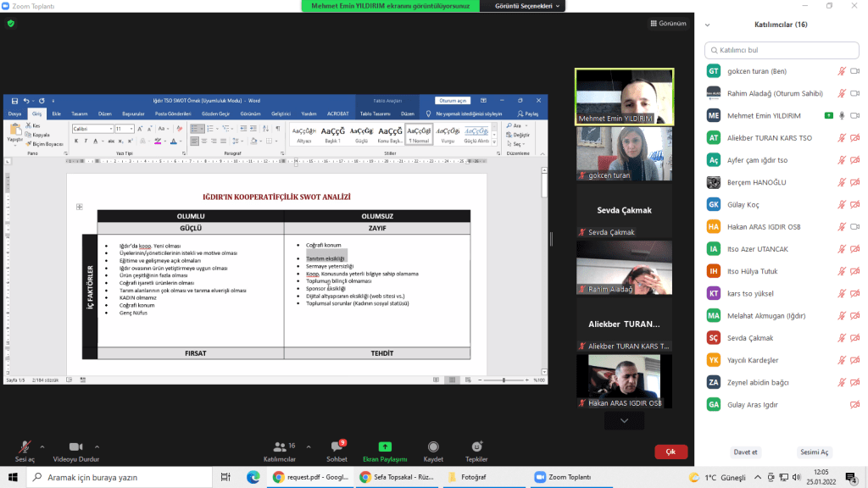Stop video with Videoyu Durdur
Image resolution: width=868 pixels, height=488 pixels.
coord(76,447)
